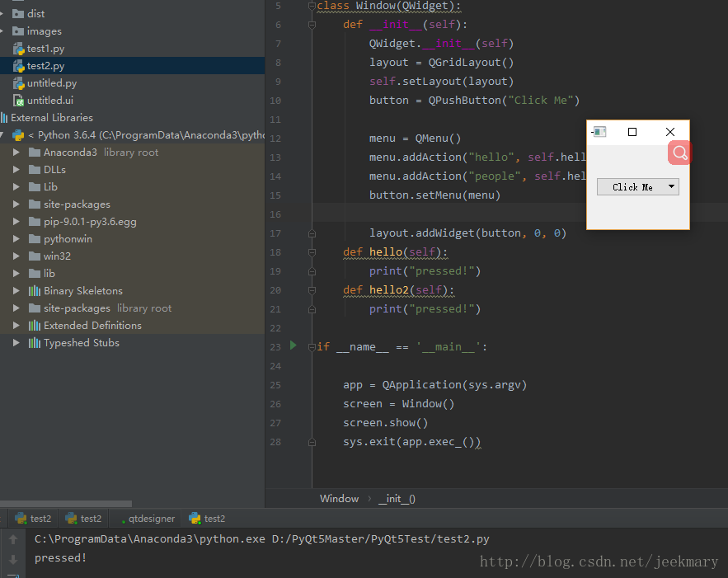Screen dimensions: 728x578
Task: Expand the DLLs folder node
Action: point(16,170)
